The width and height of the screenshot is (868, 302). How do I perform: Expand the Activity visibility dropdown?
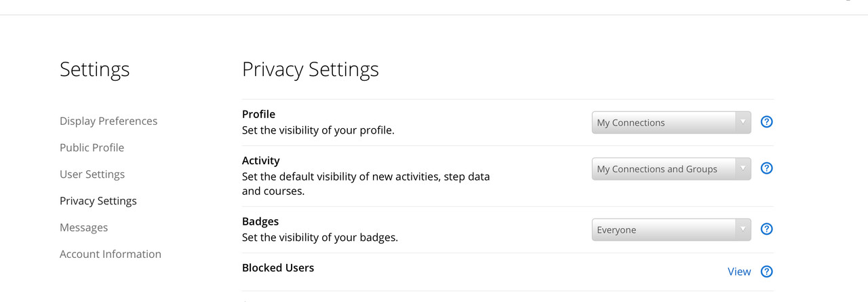point(671,169)
